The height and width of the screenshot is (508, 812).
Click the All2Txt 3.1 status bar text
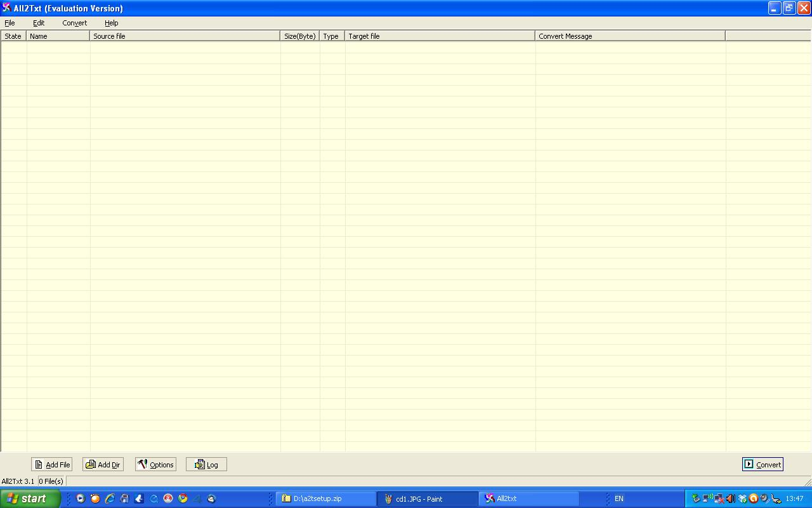[x=18, y=481]
